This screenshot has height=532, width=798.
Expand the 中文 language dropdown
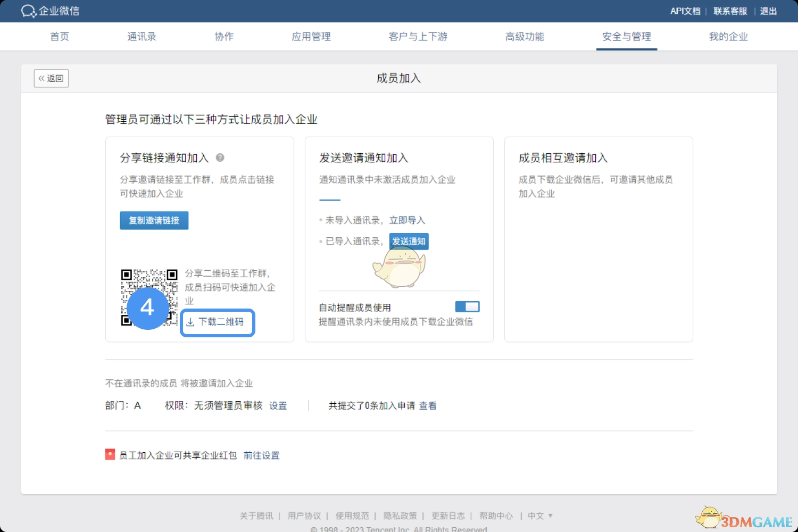540,516
